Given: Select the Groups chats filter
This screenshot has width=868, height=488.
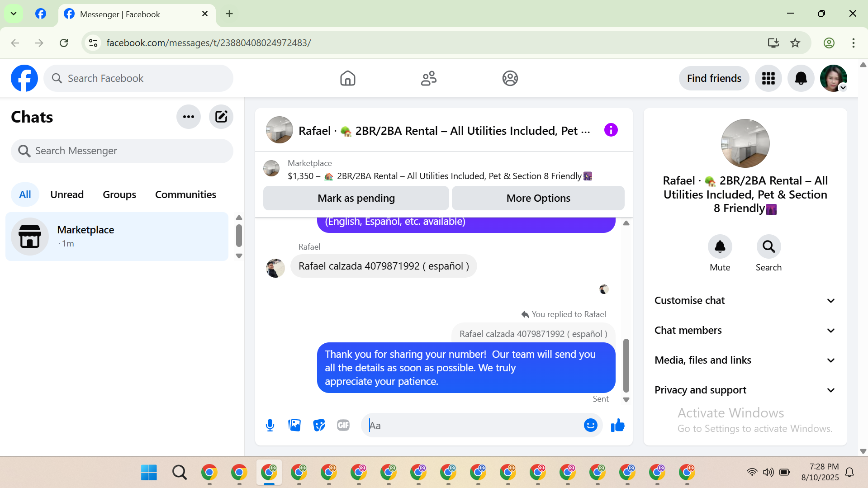Looking at the screenshot, I should pos(119,194).
